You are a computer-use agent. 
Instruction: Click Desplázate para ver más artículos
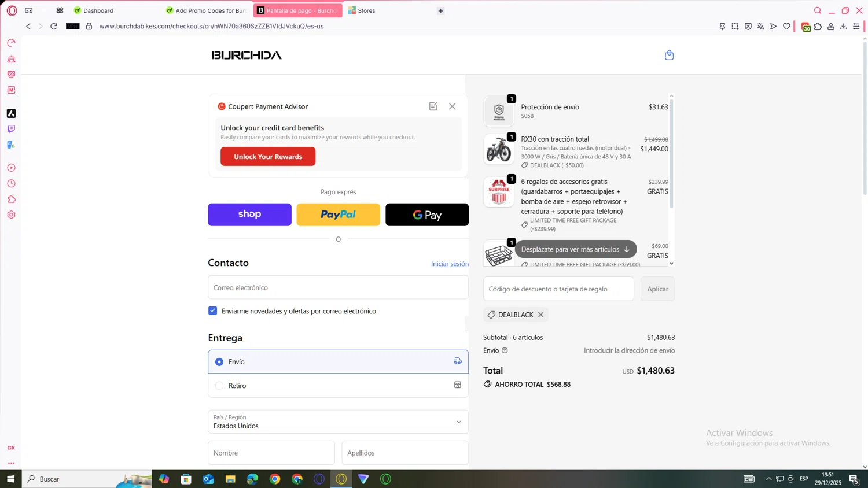coord(576,249)
